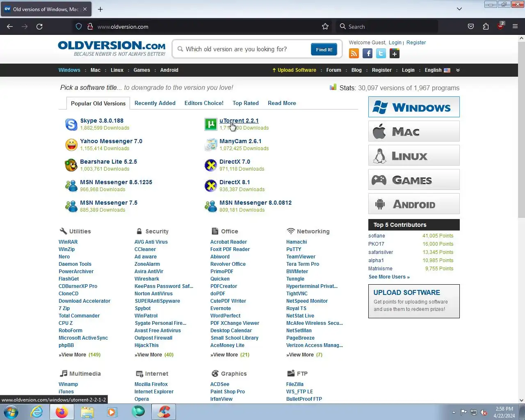Screen dimensions: 525x420
Task: Open the Forum menu item
Action: point(334,70)
